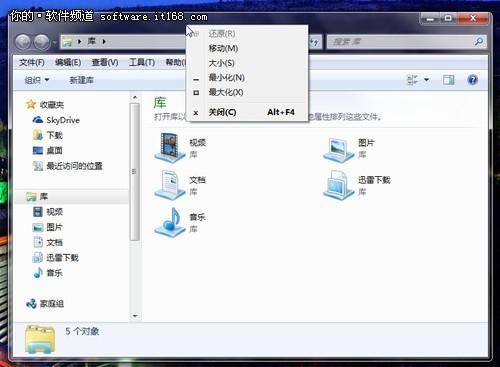The image size is (500, 367).
Task: Open the 文件(F) menu
Action: [x=32, y=62]
